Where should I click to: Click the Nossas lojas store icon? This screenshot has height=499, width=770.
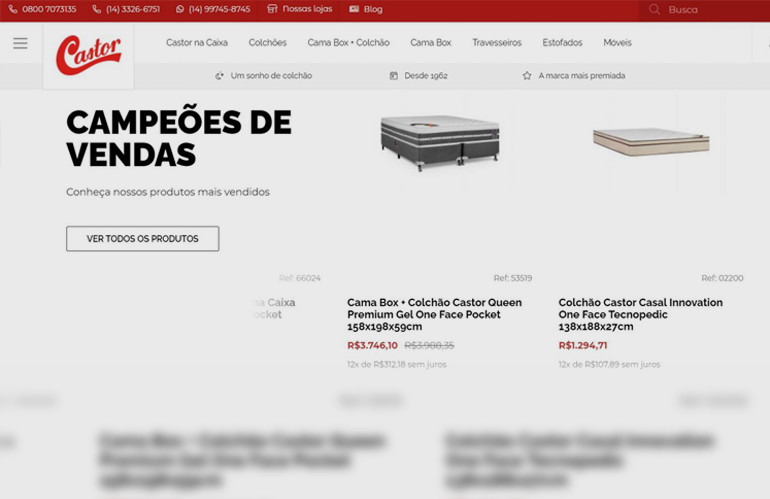(272, 9)
